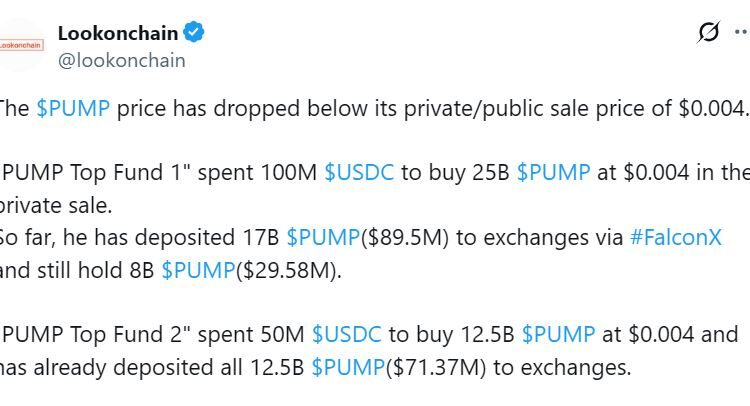Screen dimensions: 750x406
Task: Click $PUMP after "deposited all 12.5B"
Action: (x=348, y=367)
